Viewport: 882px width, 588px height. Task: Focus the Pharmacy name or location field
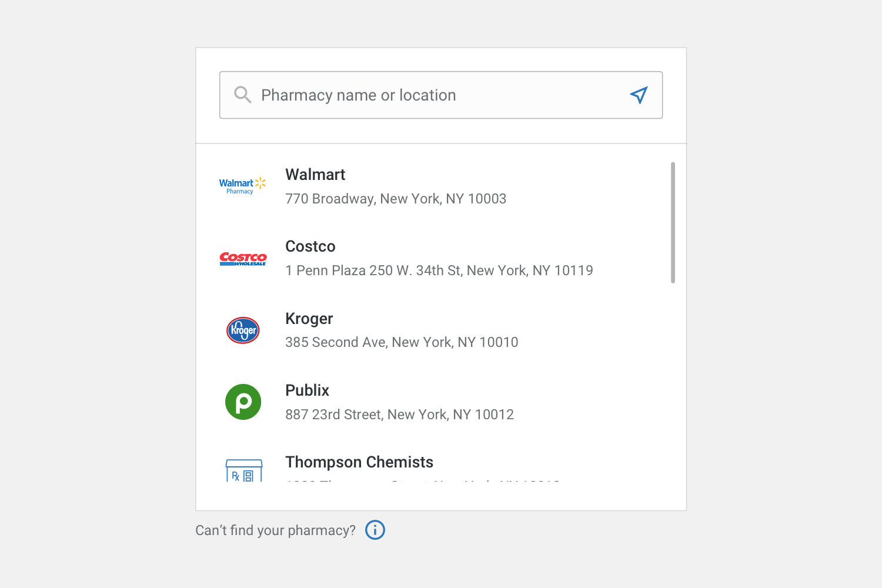pyautogui.click(x=441, y=95)
